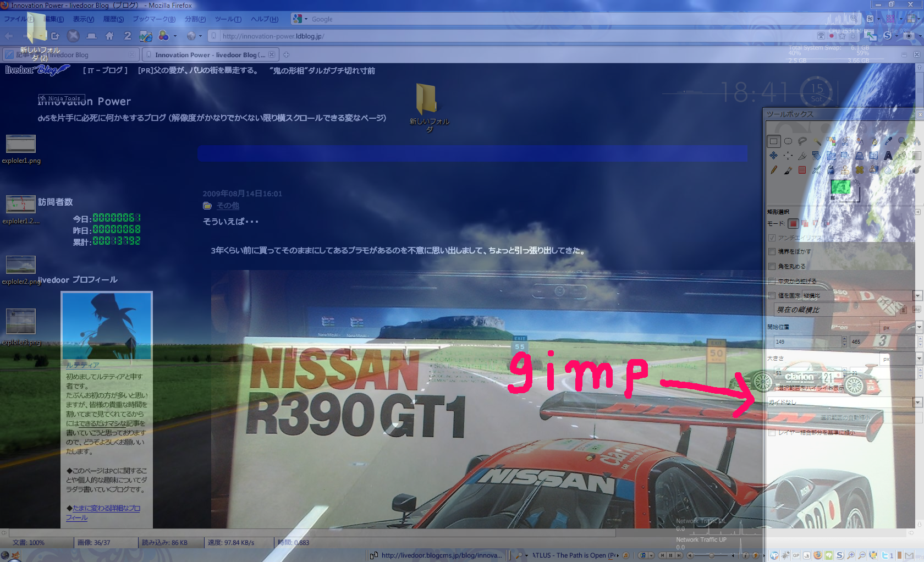Select the Fuzzy Select magic wand tool

coord(817,141)
